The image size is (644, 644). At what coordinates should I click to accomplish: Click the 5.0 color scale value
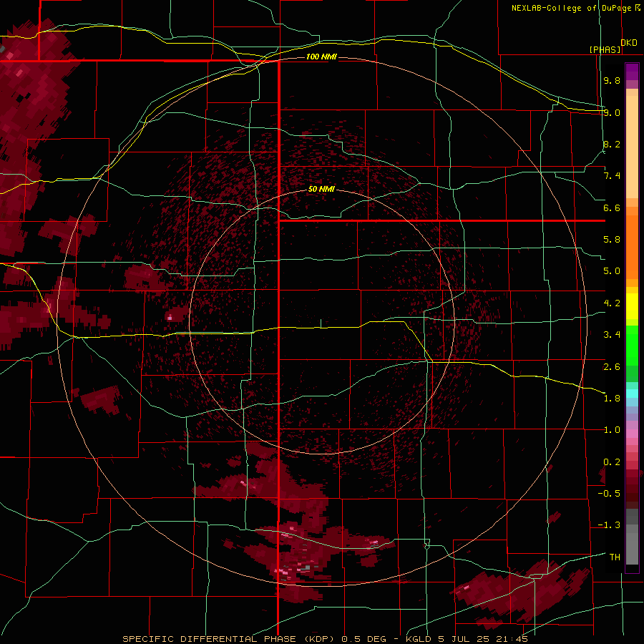(612, 271)
